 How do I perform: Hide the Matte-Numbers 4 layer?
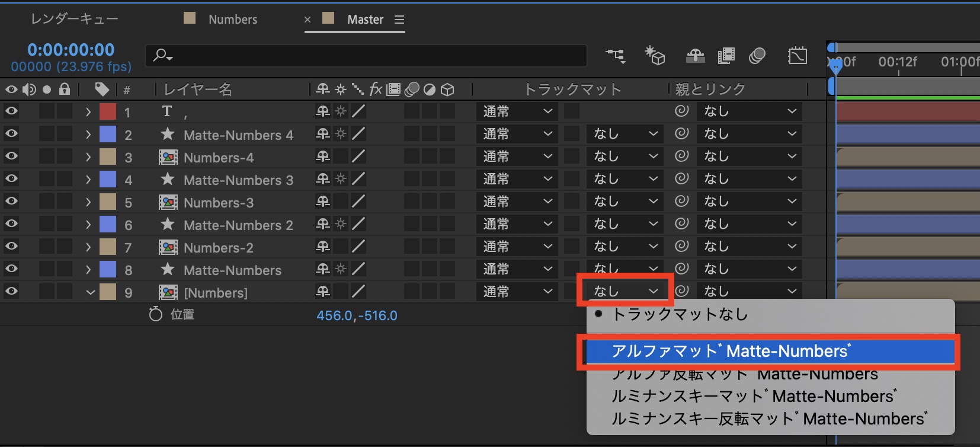[11, 133]
